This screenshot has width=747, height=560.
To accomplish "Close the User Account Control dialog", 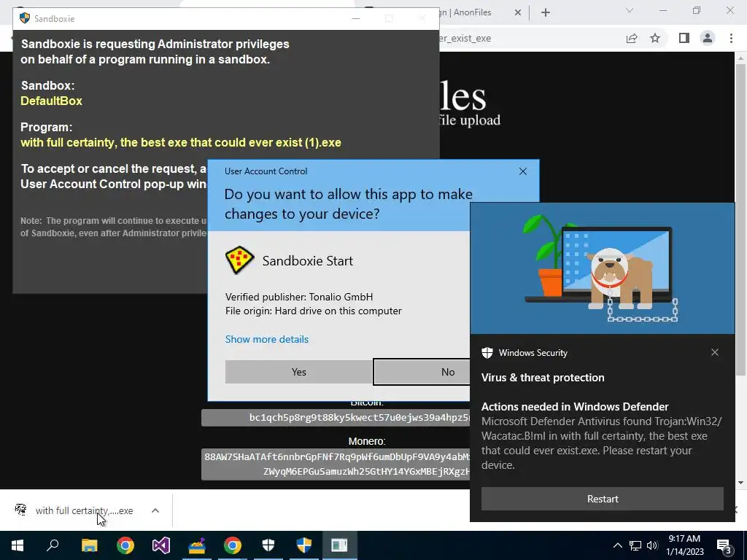I will coord(522,171).
